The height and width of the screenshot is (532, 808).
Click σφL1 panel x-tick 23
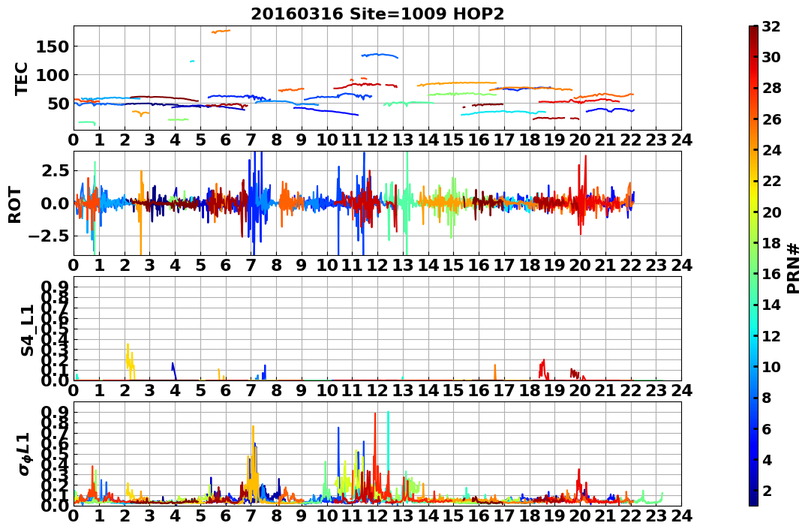[x=656, y=516]
